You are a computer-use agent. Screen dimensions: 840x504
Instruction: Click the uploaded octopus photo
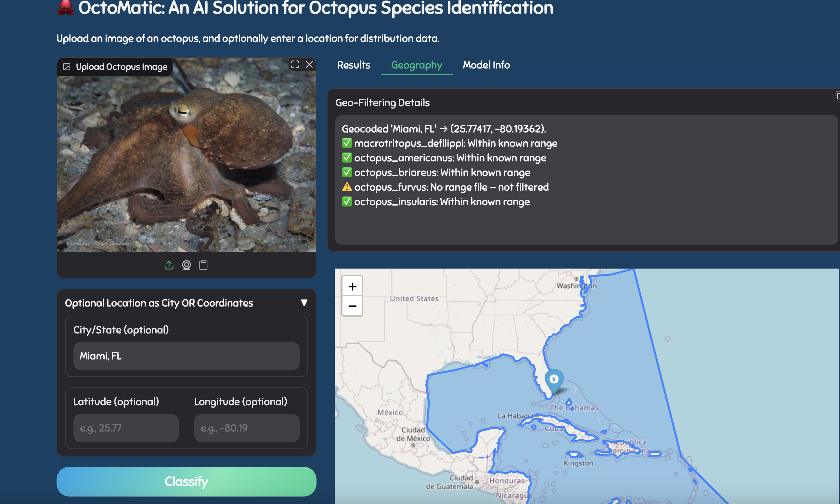(x=186, y=163)
